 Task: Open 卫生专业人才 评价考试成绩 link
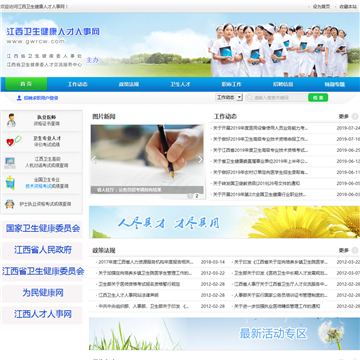46,141
